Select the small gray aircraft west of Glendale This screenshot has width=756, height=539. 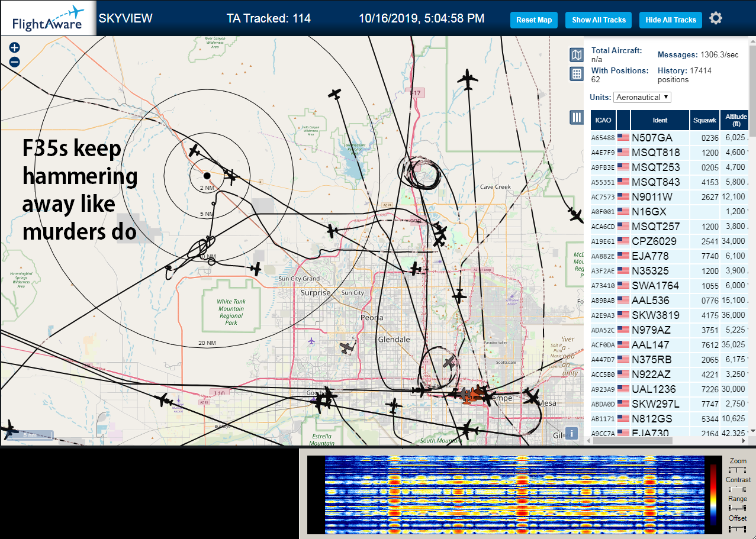tap(346, 348)
